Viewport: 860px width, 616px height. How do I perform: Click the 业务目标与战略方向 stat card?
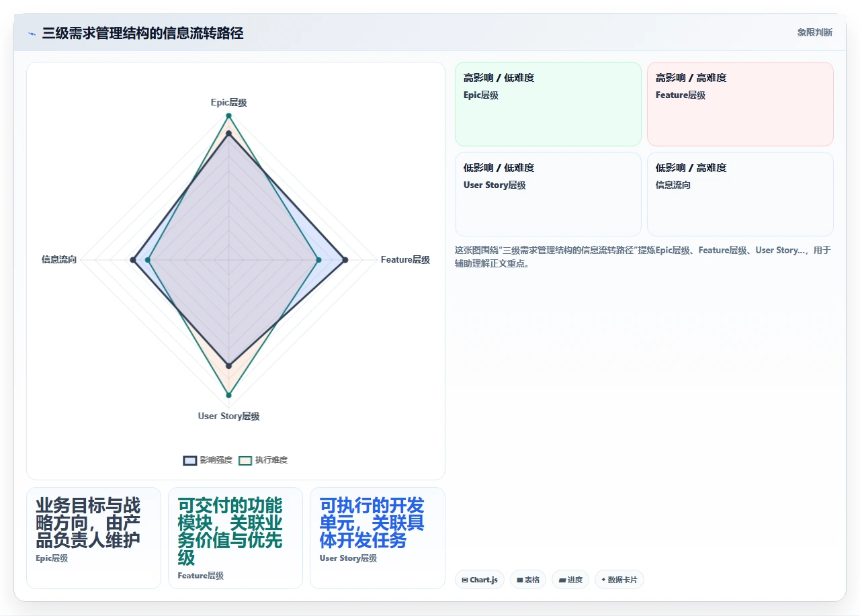93,538
